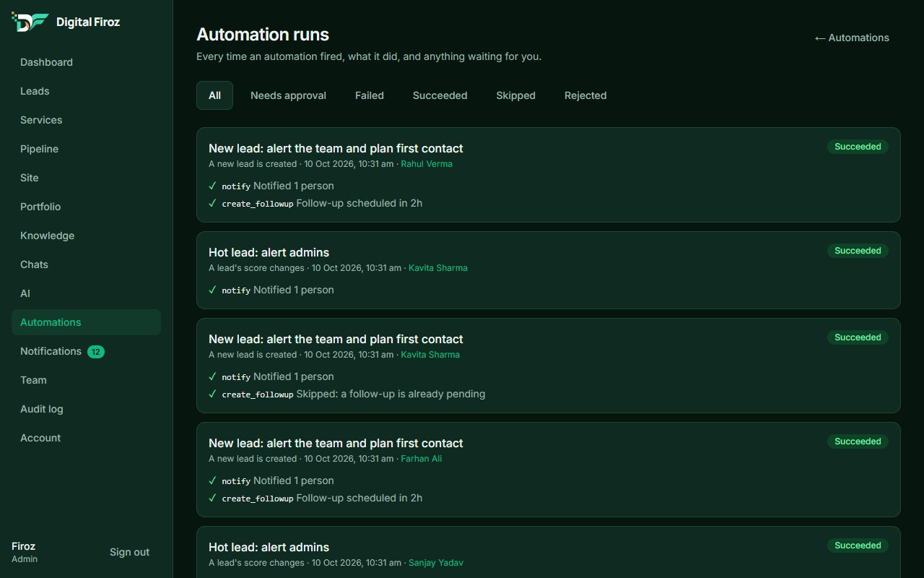
Task: Go to Knowledge in the sidebar
Action: 86,236
